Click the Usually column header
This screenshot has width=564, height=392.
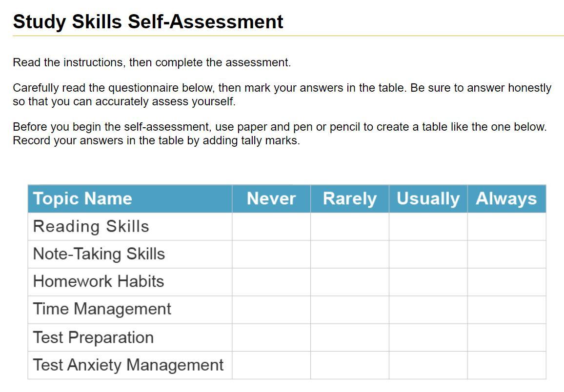pyautogui.click(x=428, y=199)
